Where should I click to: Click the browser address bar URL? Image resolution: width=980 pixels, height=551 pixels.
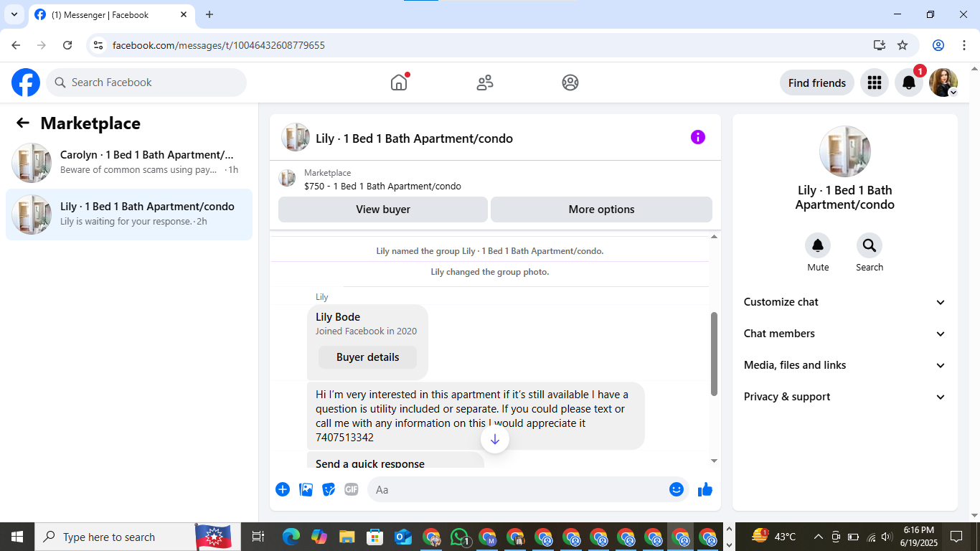pos(219,45)
